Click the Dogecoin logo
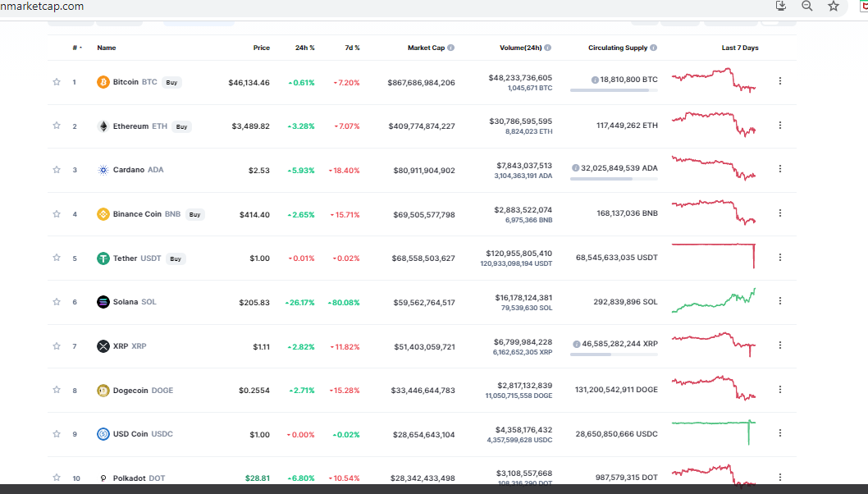Viewport: 868px width, 494px height. pos(103,391)
